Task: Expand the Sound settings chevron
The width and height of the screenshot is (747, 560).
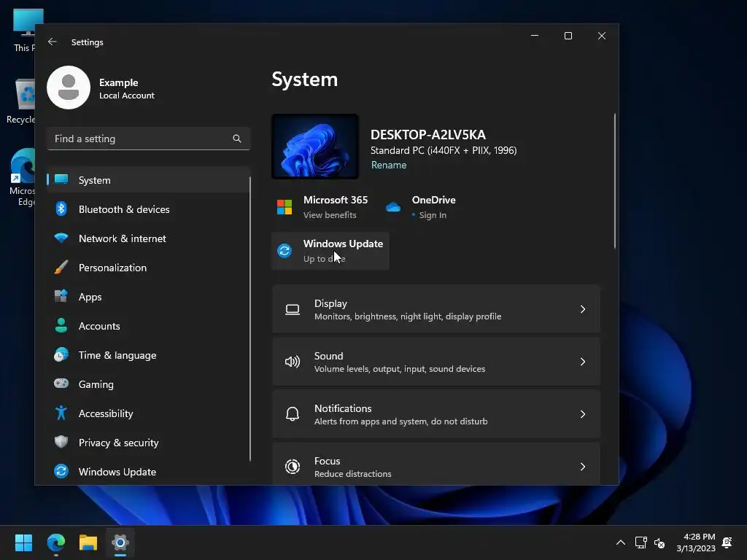Action: click(x=583, y=362)
